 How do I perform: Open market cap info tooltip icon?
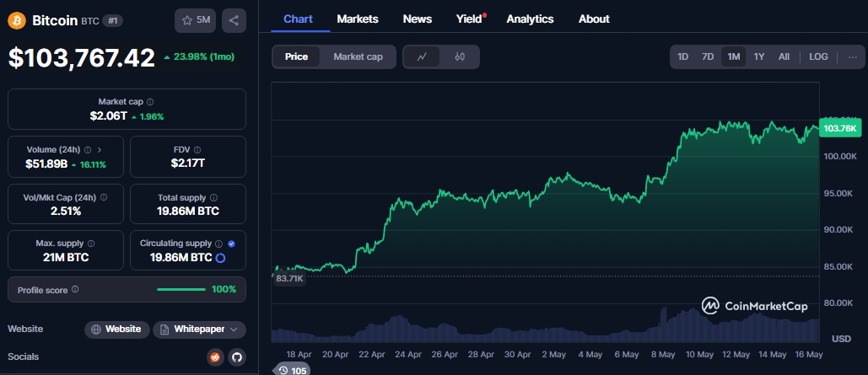tap(150, 102)
